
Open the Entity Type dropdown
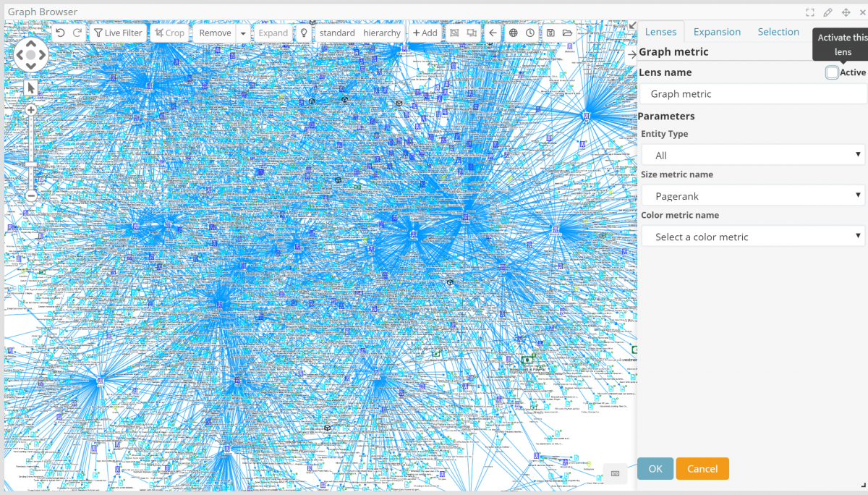753,155
